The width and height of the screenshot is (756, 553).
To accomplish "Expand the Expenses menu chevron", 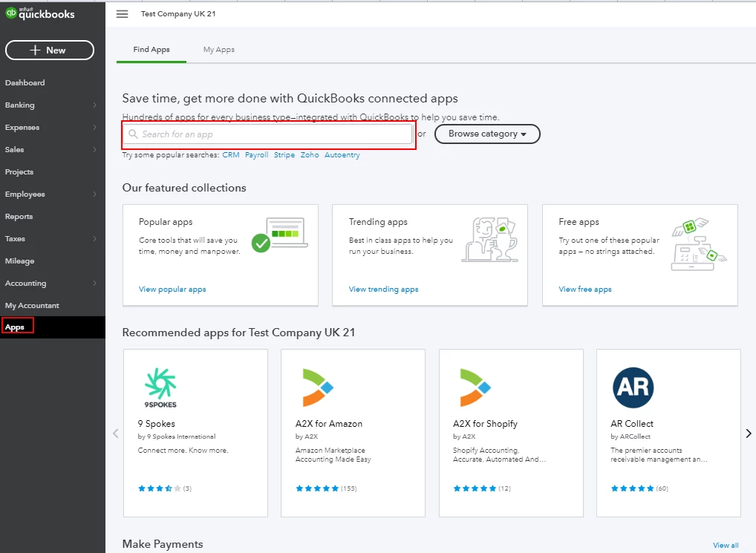I will tap(94, 127).
